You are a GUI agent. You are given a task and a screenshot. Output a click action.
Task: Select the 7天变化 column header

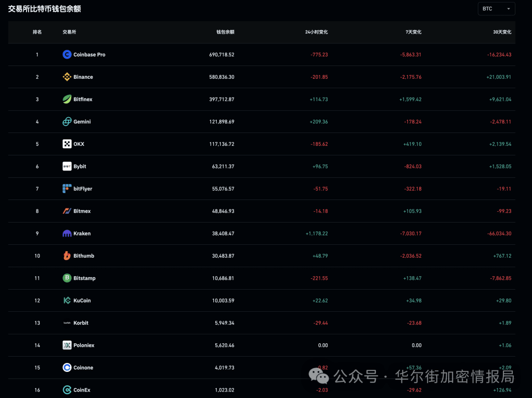(x=412, y=32)
